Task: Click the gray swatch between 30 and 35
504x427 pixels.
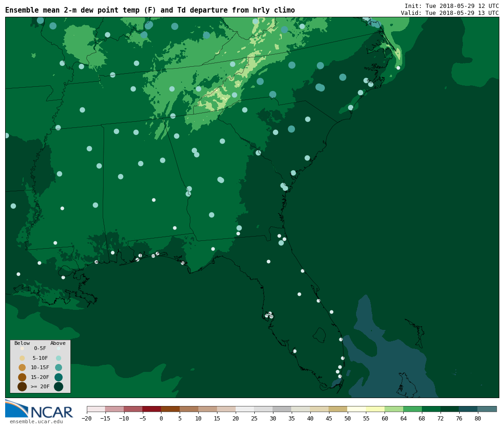Action: (x=282, y=409)
